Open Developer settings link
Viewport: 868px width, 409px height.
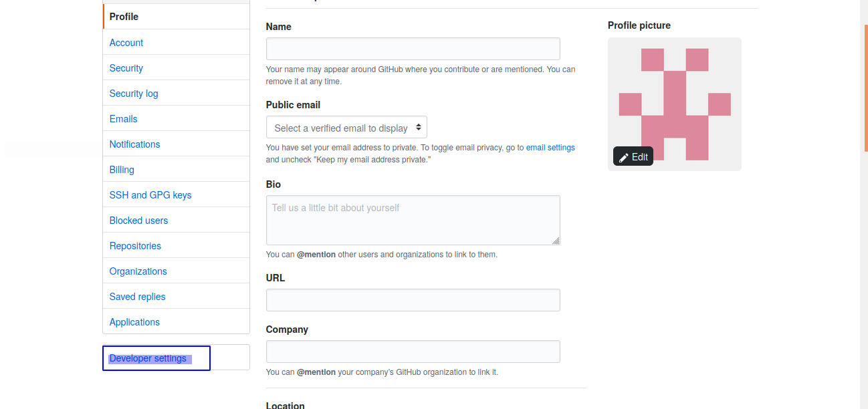tap(148, 358)
